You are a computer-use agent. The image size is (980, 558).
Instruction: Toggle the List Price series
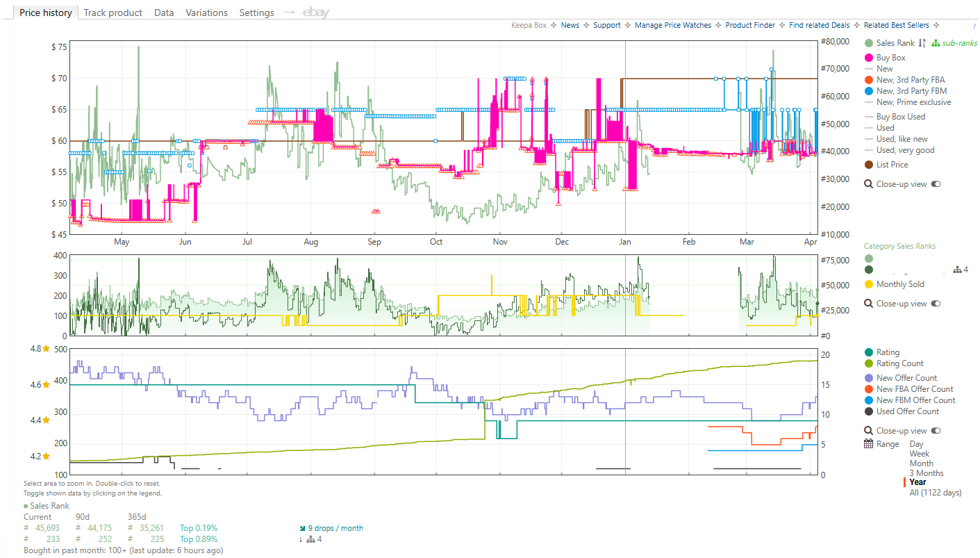pyautogui.click(x=886, y=165)
